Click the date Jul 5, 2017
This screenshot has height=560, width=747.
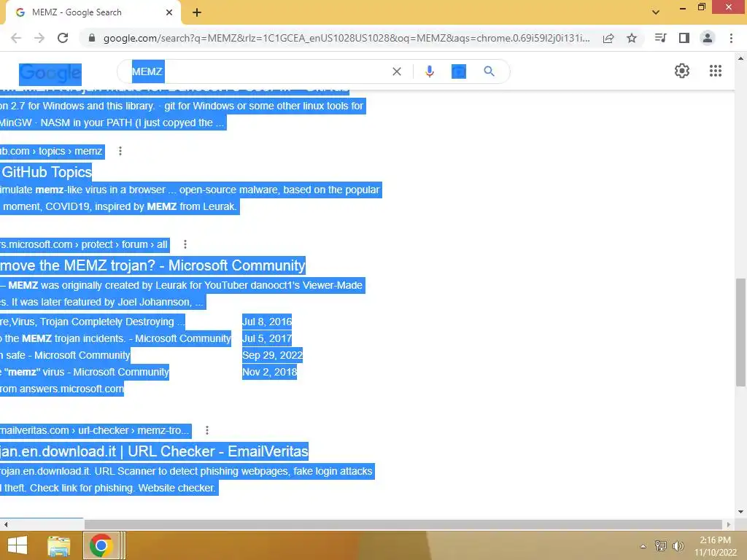click(x=267, y=338)
